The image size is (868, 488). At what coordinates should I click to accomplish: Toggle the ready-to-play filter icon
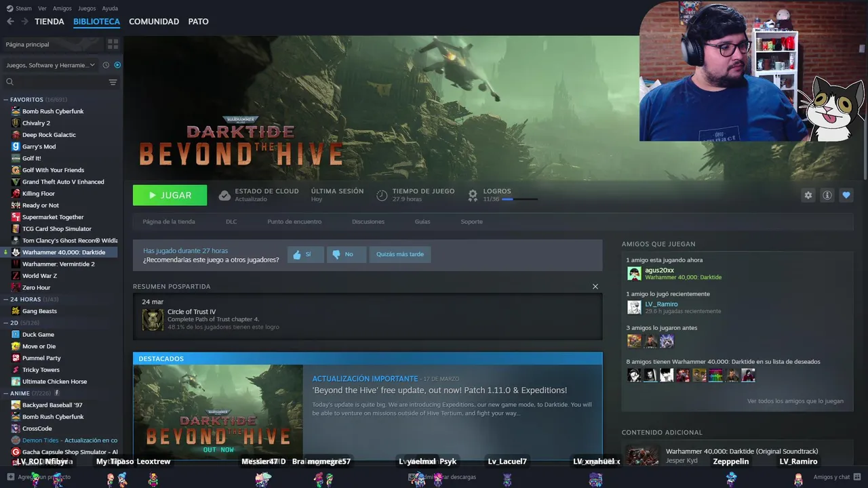tap(117, 65)
